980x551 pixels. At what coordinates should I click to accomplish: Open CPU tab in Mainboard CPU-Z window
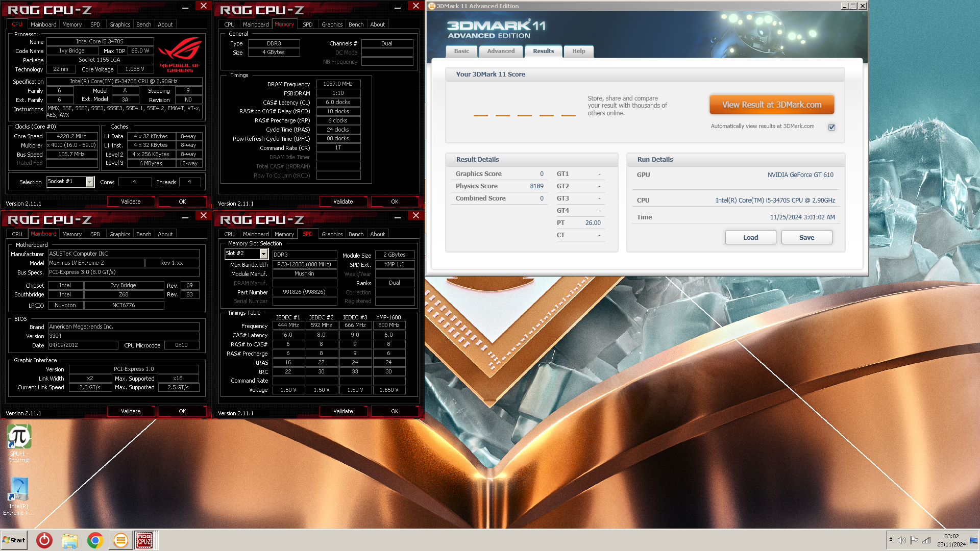[x=17, y=234]
